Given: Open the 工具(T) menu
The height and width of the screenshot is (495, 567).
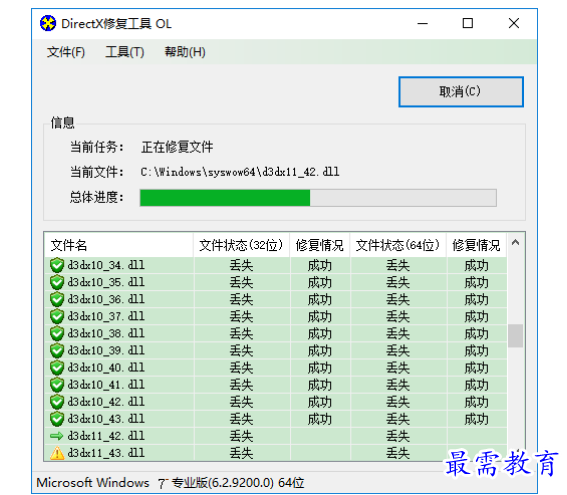Looking at the screenshot, I should pyautogui.click(x=125, y=52).
